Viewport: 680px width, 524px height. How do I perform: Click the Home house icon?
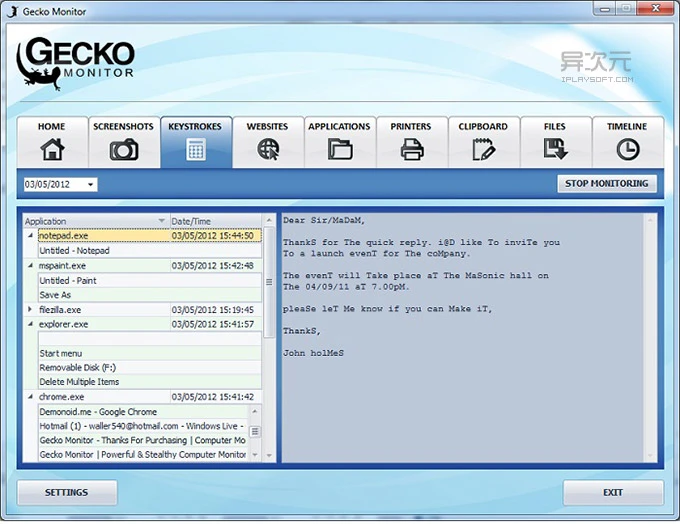point(52,150)
